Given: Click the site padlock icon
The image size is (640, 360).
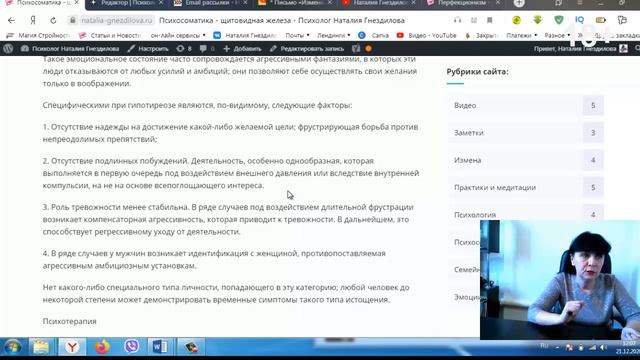Looking at the screenshot, I should (73, 20).
